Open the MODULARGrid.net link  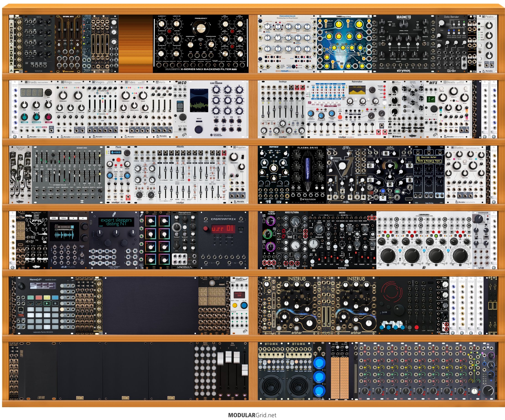click(x=252, y=415)
